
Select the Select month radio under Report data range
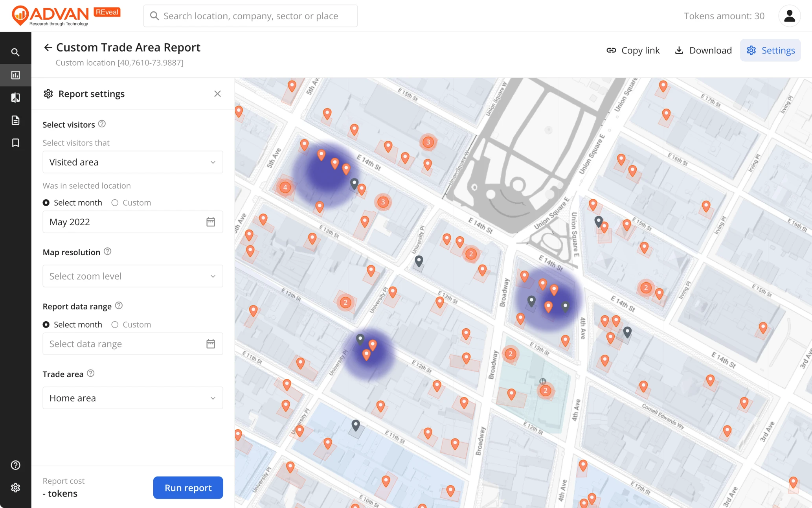click(x=46, y=324)
